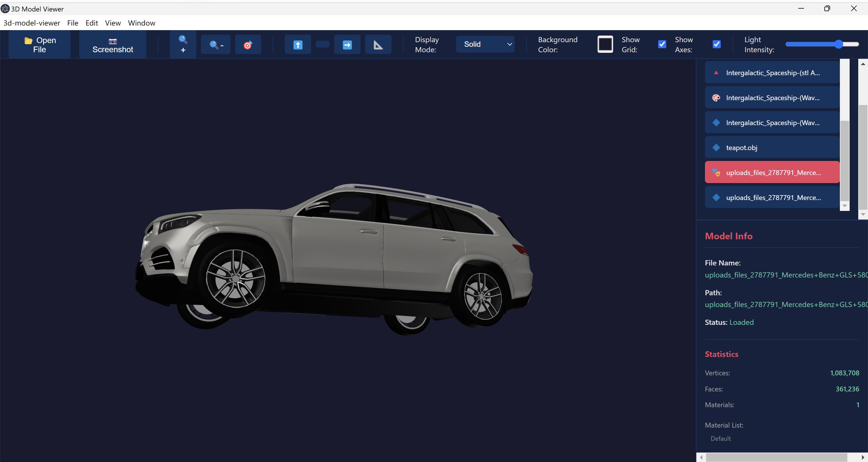Screen dimensions: 868x462
Task: Click the file list scrollbar down arrow
Action: point(844,205)
